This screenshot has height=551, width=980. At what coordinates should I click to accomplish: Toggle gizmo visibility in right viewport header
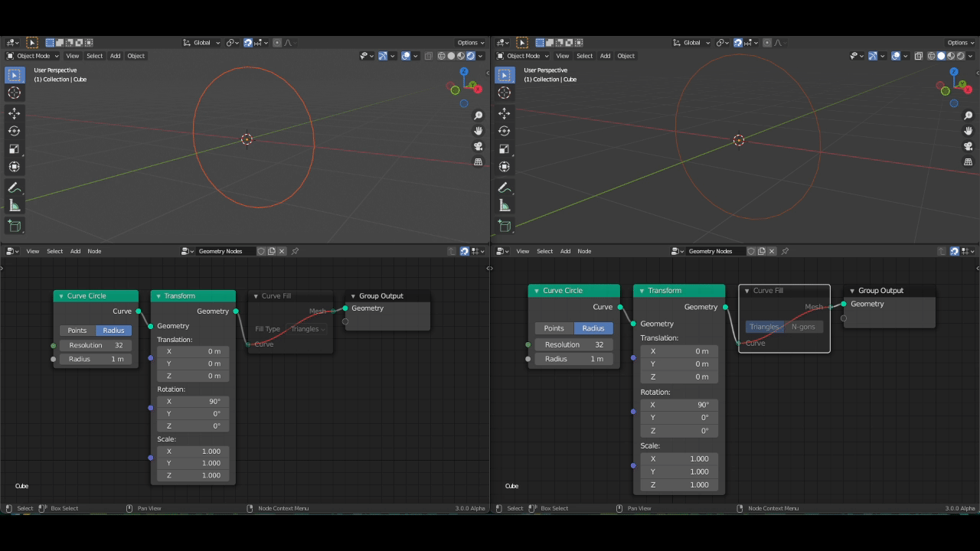point(872,56)
